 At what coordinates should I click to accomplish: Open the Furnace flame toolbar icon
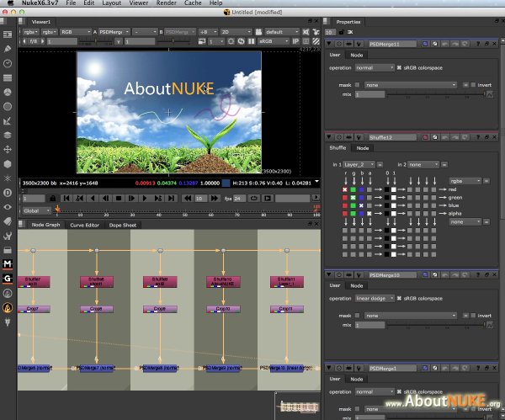pos(8,307)
